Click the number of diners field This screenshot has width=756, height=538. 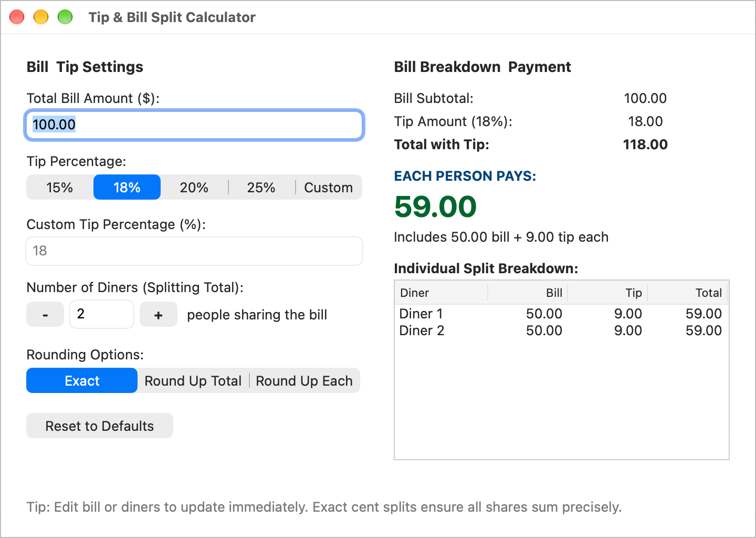pos(102,314)
